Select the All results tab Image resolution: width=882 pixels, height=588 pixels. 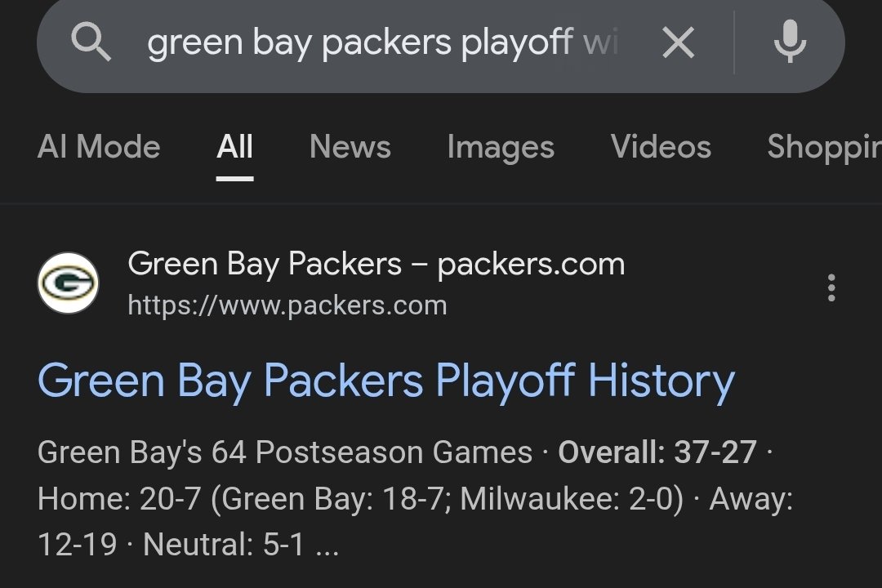coord(234,148)
